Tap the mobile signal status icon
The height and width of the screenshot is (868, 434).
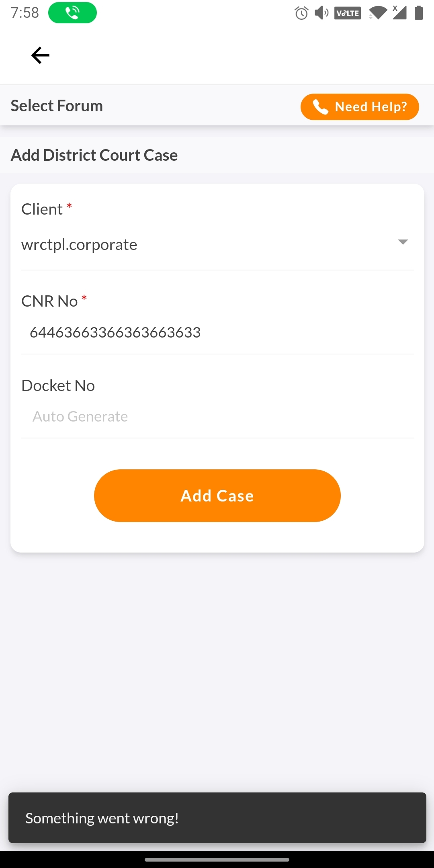pyautogui.click(x=399, y=13)
